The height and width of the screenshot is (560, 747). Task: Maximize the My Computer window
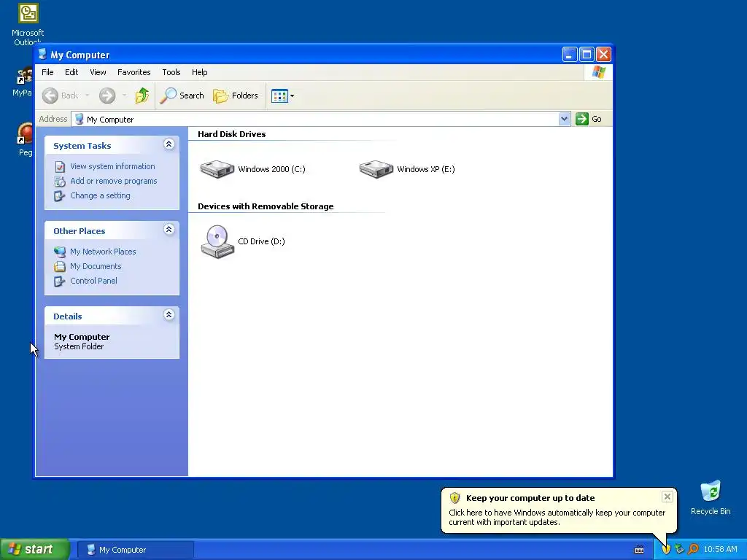click(587, 55)
